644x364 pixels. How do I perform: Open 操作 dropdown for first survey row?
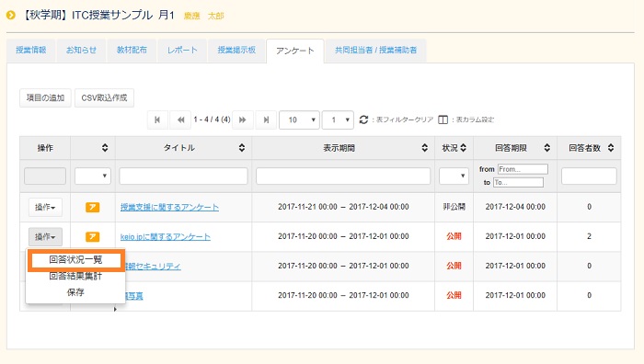[x=45, y=207]
